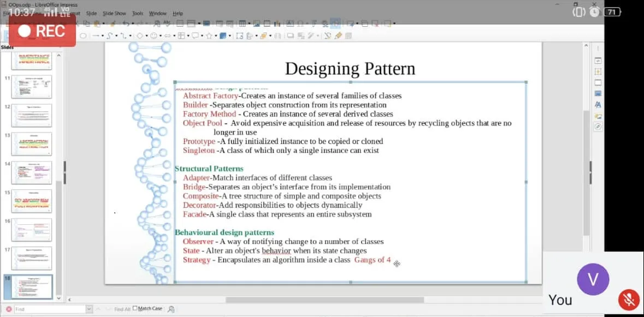The width and height of the screenshot is (644, 317).
Task: Click the vertical scrollbar up arrow
Action: point(586,45)
